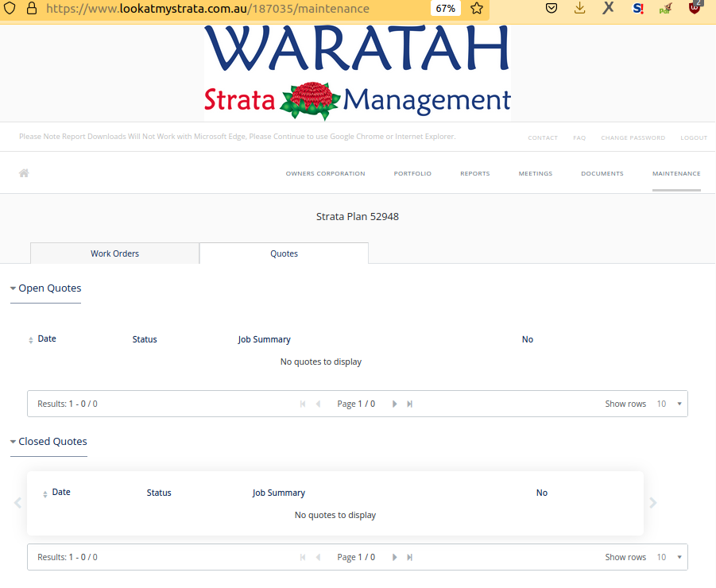This screenshot has height=588, width=716.
Task: Click the Contact link
Action: pos(543,137)
